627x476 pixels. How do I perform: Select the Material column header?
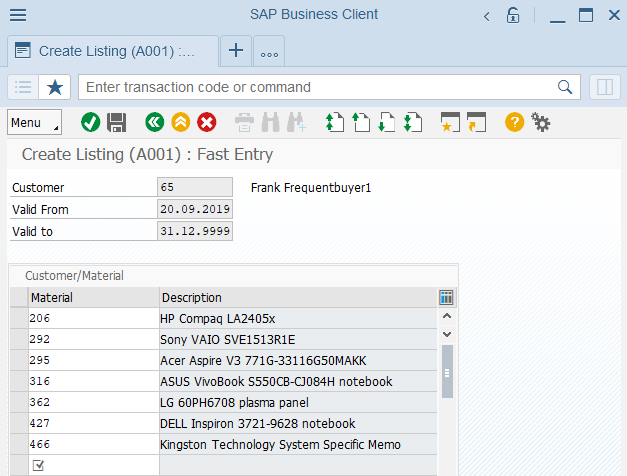click(x=94, y=298)
